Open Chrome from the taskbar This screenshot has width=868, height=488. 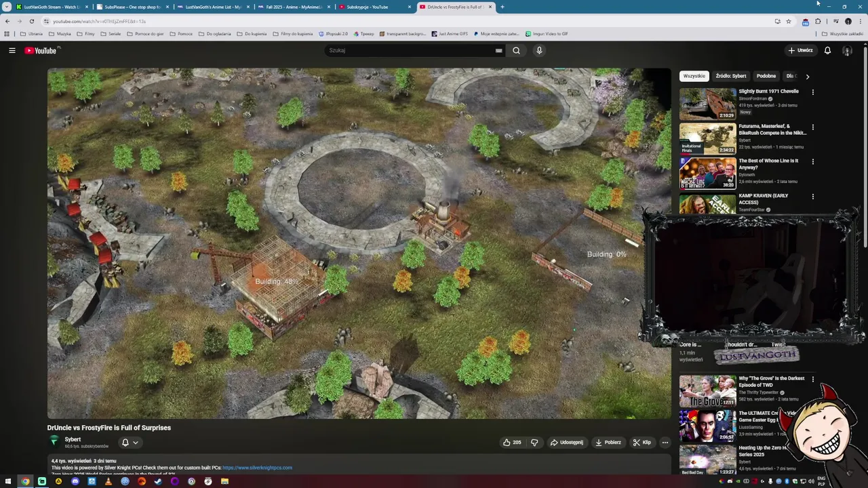25,481
